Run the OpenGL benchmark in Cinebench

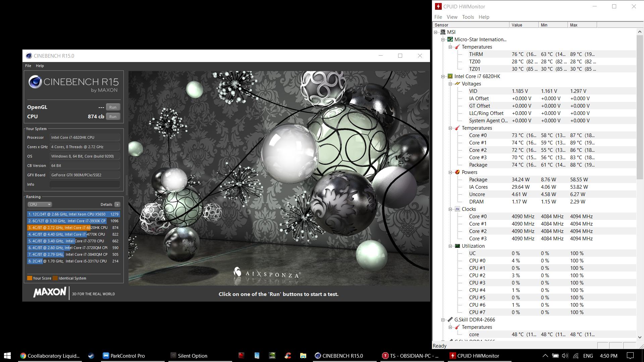click(x=113, y=107)
